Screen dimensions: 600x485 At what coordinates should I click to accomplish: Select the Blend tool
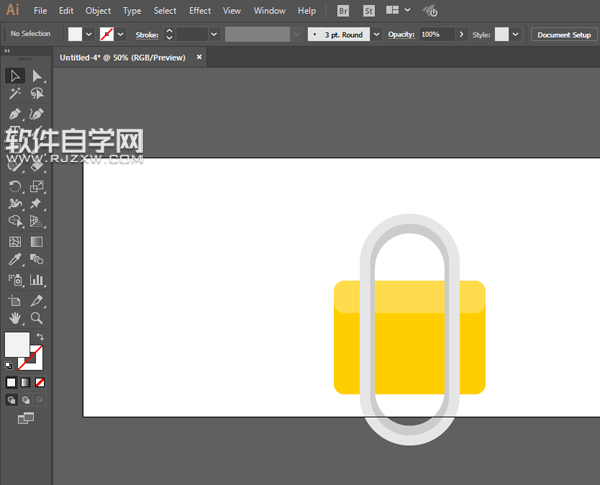pyautogui.click(x=37, y=259)
